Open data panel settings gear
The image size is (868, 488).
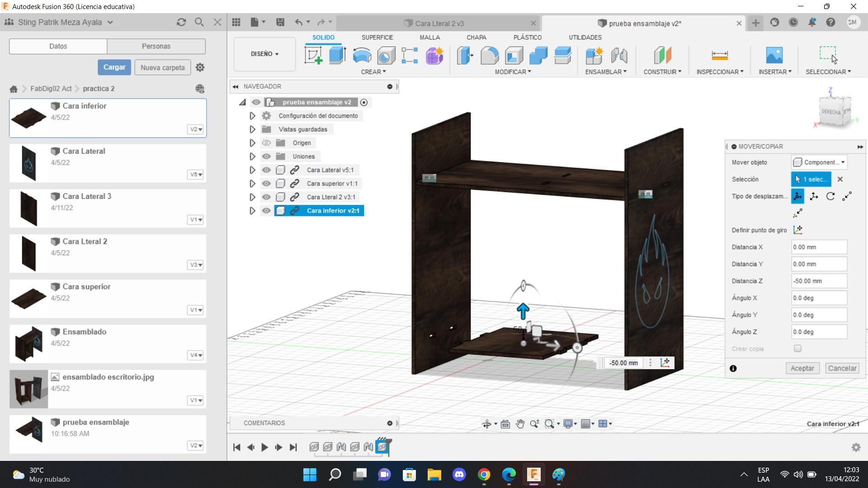[200, 67]
